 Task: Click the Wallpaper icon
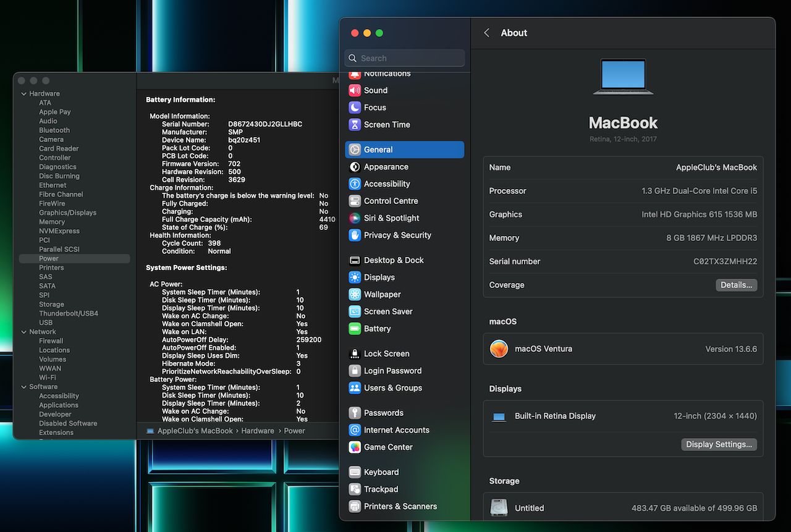355,294
